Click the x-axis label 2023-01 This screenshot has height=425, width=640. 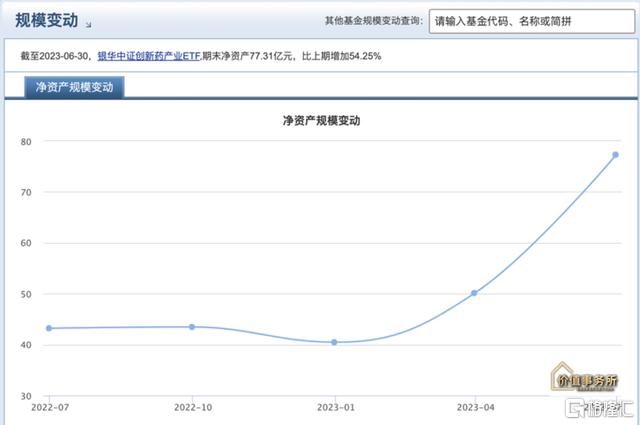tap(336, 407)
